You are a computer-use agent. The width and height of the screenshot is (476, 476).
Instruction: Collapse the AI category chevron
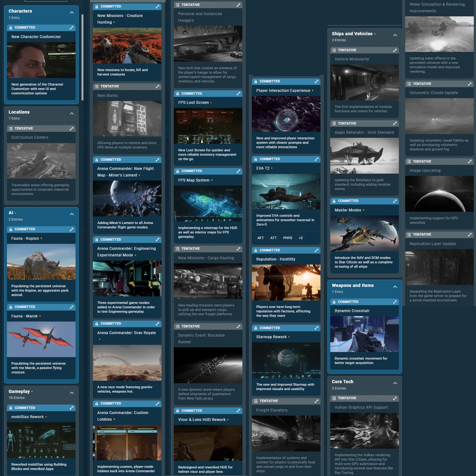tap(72, 214)
